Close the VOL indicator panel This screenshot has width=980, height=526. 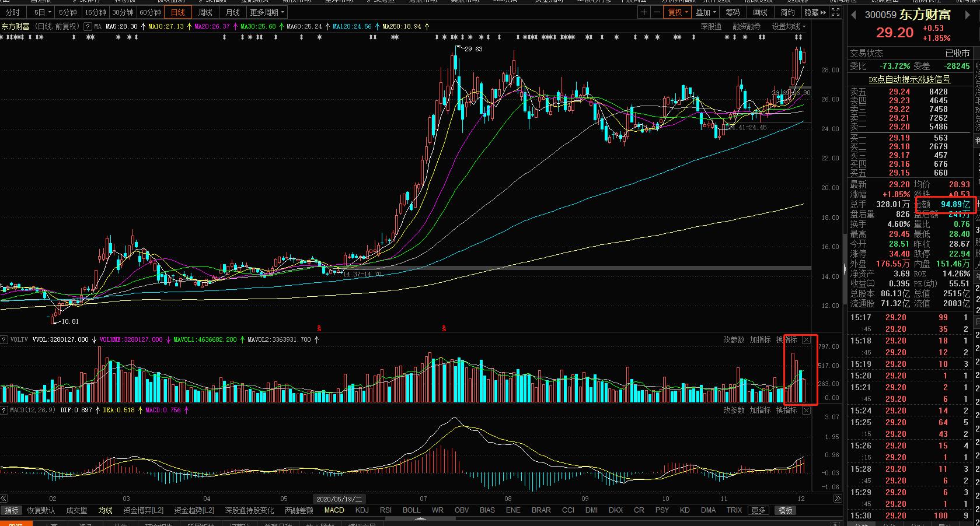tap(806, 339)
